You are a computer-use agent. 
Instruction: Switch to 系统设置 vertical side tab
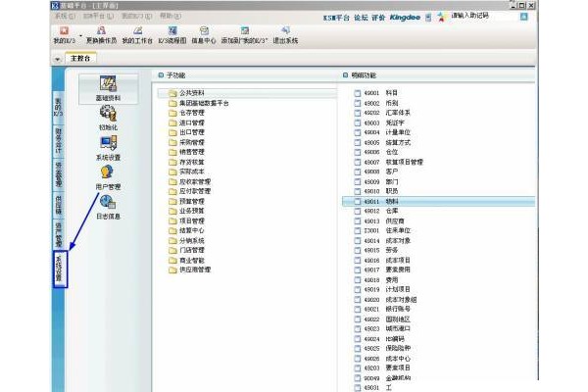point(60,269)
